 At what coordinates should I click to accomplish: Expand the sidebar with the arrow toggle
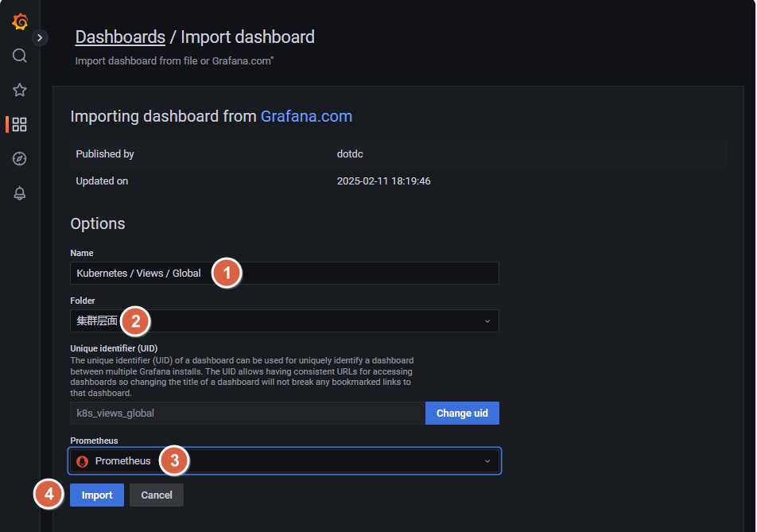coord(40,37)
